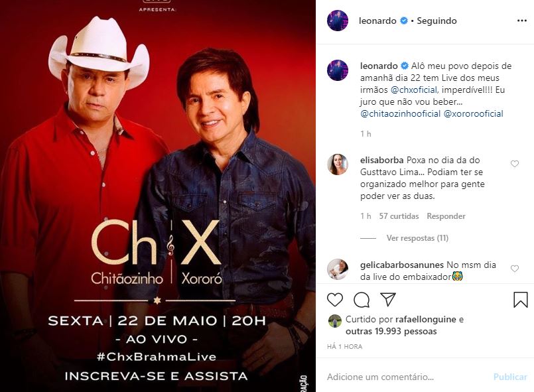Screen dimensions: 534x392
Task: Open @xororooficial mention link
Action: coord(473,113)
